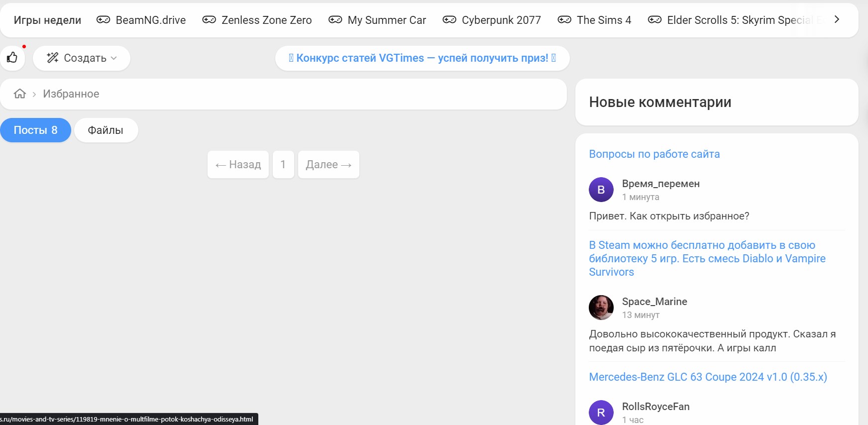Click the gamepad icon beside My Summer Car
Screen dimensions: 868x425
click(335, 20)
